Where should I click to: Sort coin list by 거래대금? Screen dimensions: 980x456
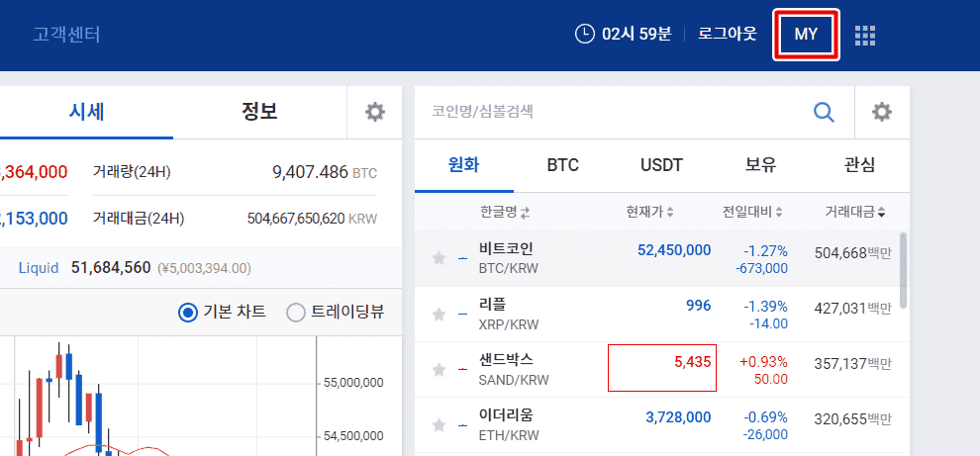click(x=855, y=212)
